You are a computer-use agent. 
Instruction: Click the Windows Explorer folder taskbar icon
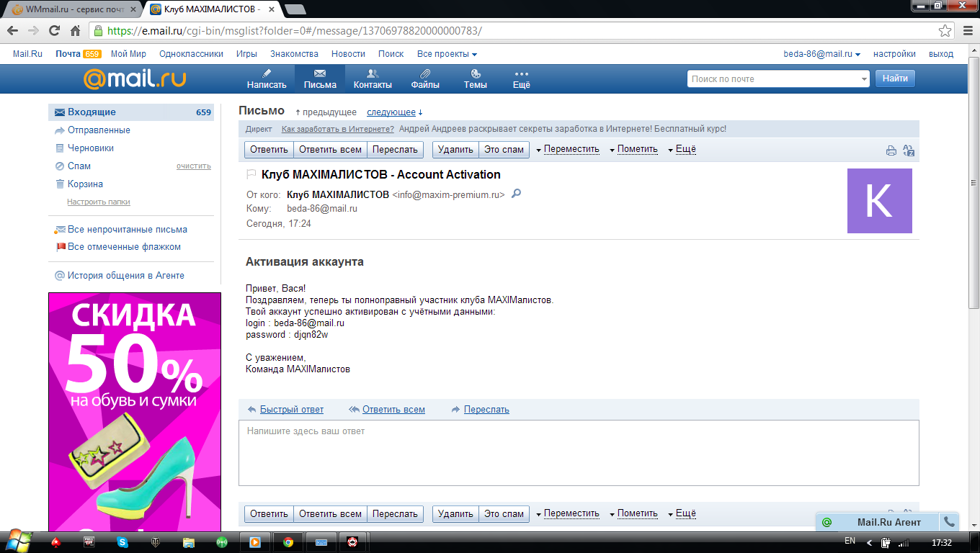189,542
